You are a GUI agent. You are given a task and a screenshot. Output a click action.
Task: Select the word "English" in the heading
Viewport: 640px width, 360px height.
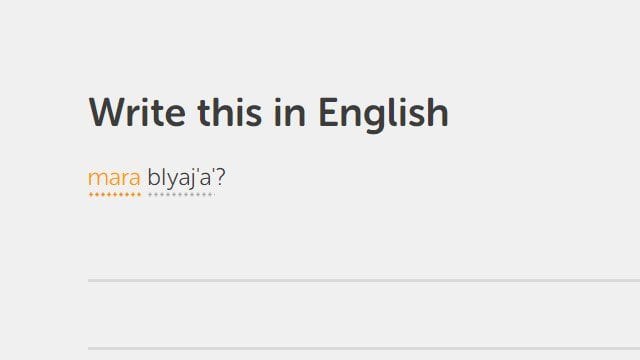point(383,114)
